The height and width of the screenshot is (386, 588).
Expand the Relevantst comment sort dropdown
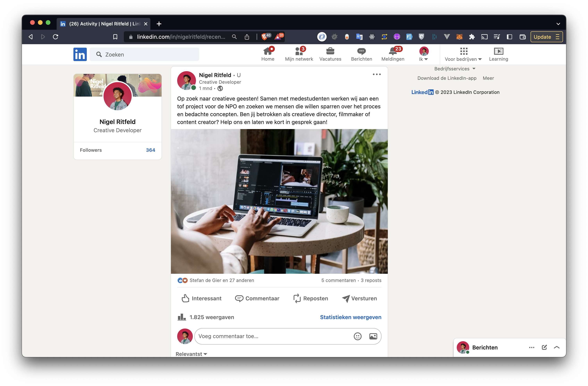coord(191,354)
